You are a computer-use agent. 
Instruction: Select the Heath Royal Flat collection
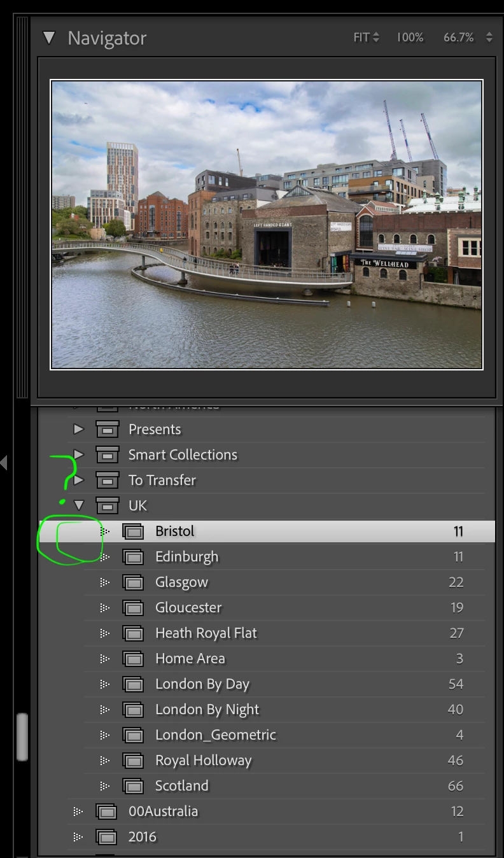tap(267, 633)
